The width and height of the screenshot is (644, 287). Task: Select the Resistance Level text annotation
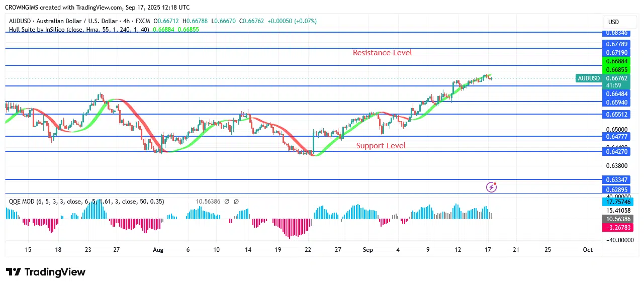click(382, 53)
